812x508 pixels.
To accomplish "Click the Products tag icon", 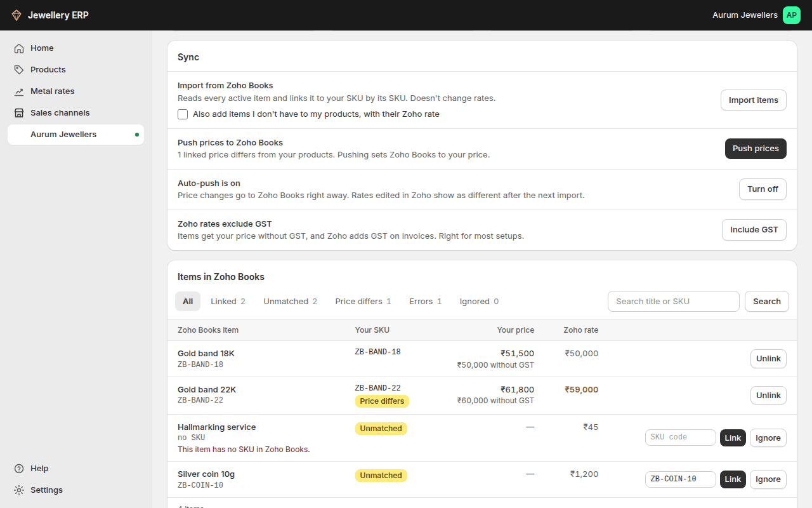I will (x=19, y=70).
